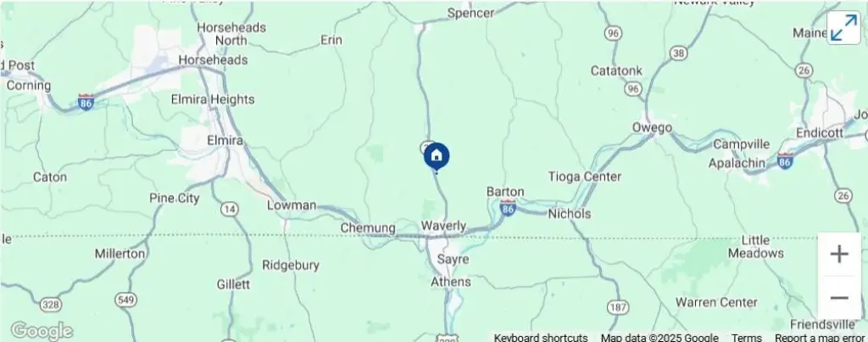This screenshot has width=868, height=342.
Task: Click the Owego label on map
Action: point(652,128)
